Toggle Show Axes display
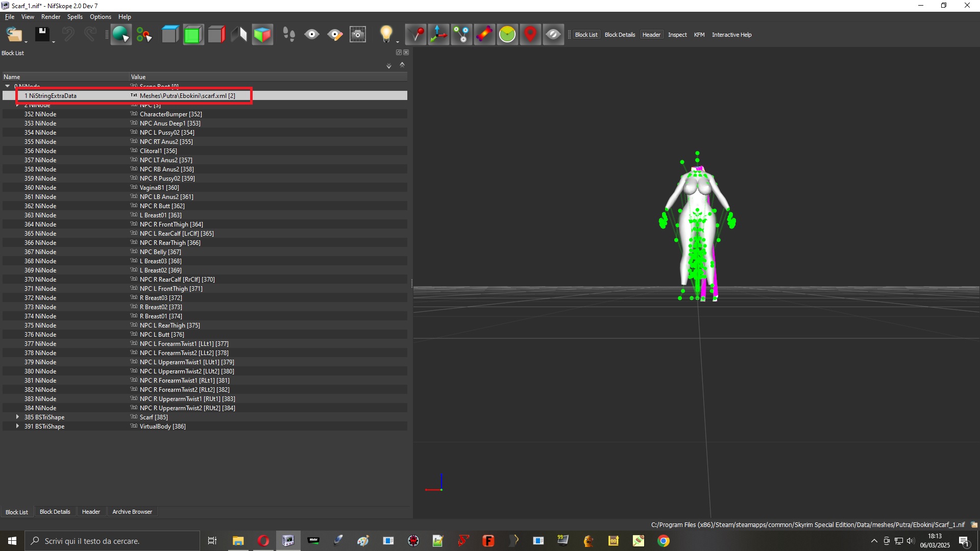 point(438,35)
